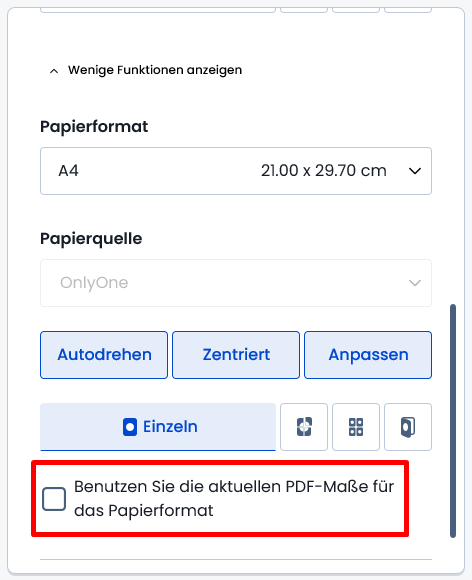The width and height of the screenshot is (472, 580).
Task: Enable the use current PDF dimensions checkbox
Action: 54,499
